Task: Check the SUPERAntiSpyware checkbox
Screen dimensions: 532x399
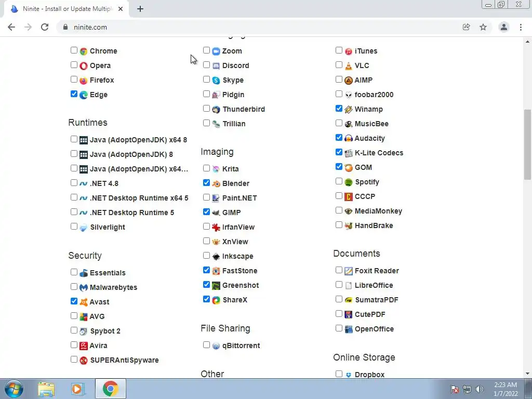Action: (x=74, y=360)
